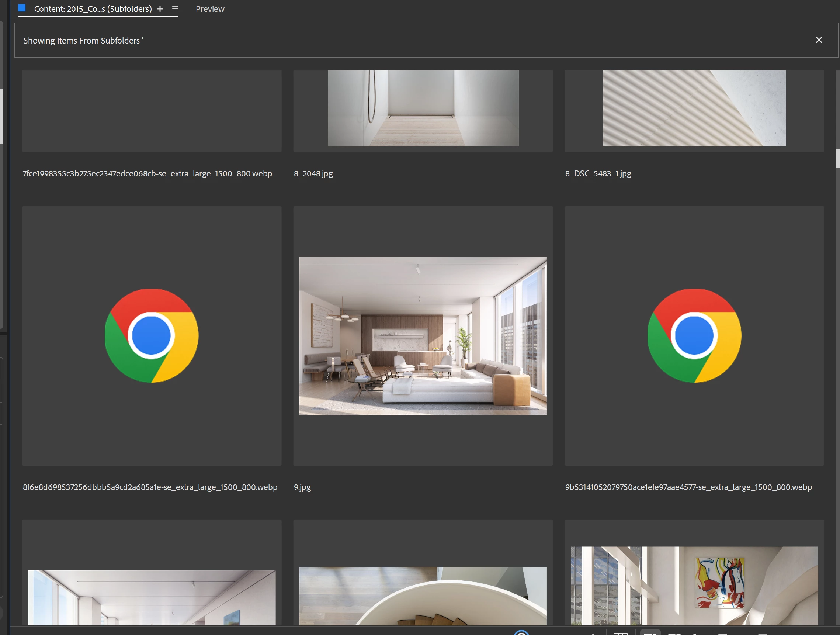Switch to the Preview tab

(x=210, y=9)
